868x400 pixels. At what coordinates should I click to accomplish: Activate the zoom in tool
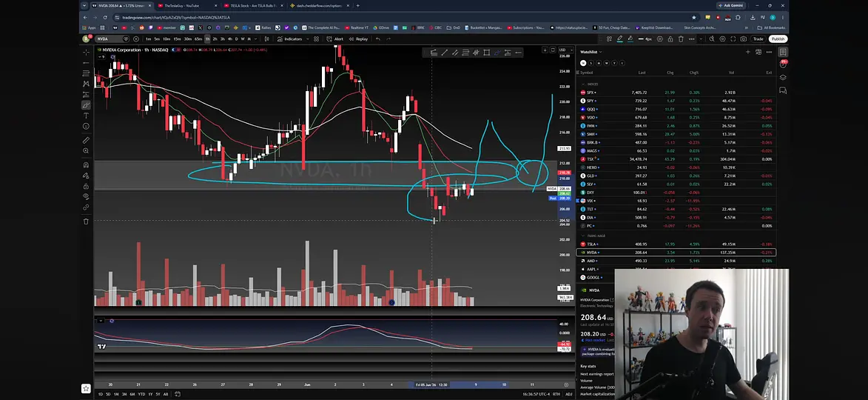click(86, 150)
